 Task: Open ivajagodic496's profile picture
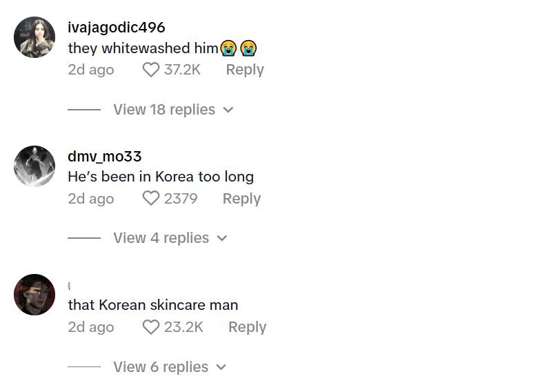coord(34,37)
